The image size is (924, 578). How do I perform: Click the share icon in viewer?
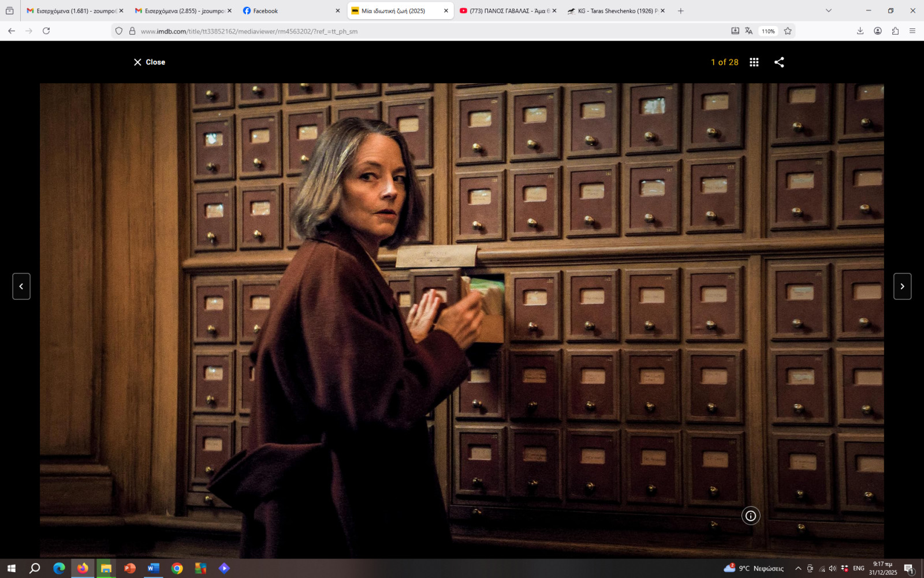pyautogui.click(x=779, y=62)
